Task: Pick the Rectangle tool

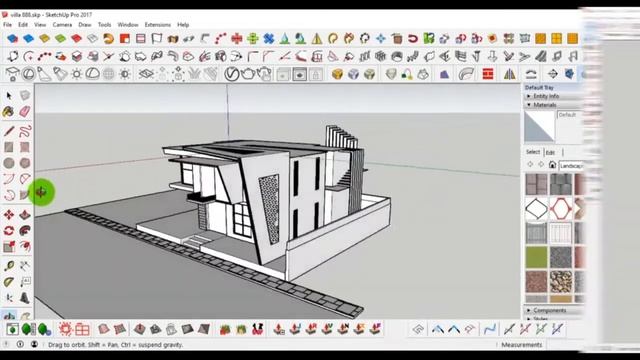Action: (x=9, y=147)
